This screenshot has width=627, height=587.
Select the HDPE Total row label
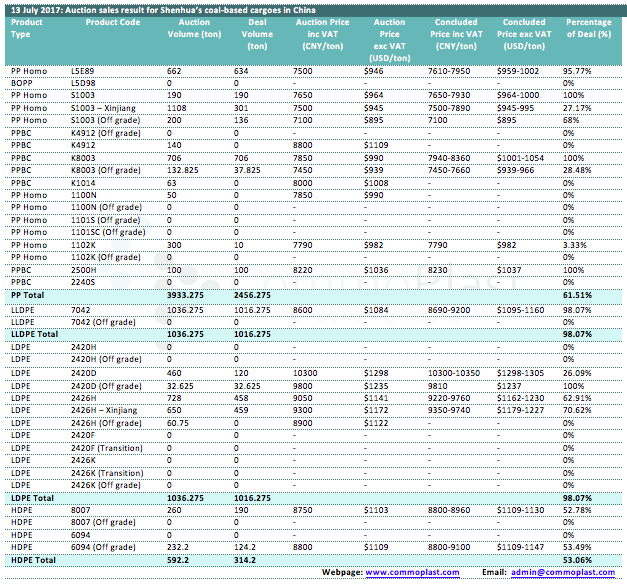pyautogui.click(x=31, y=560)
